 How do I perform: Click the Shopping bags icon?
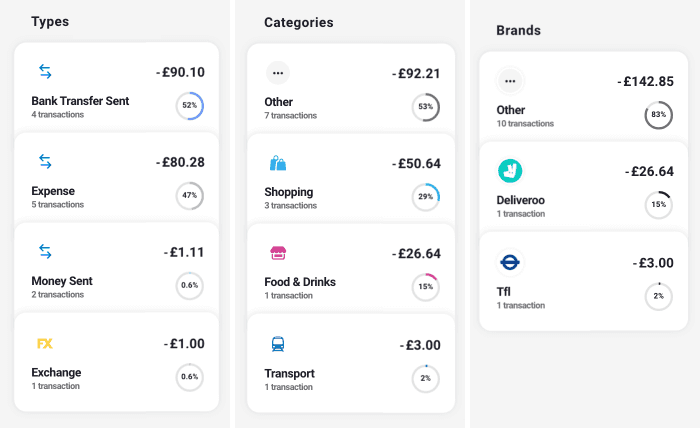(278, 163)
